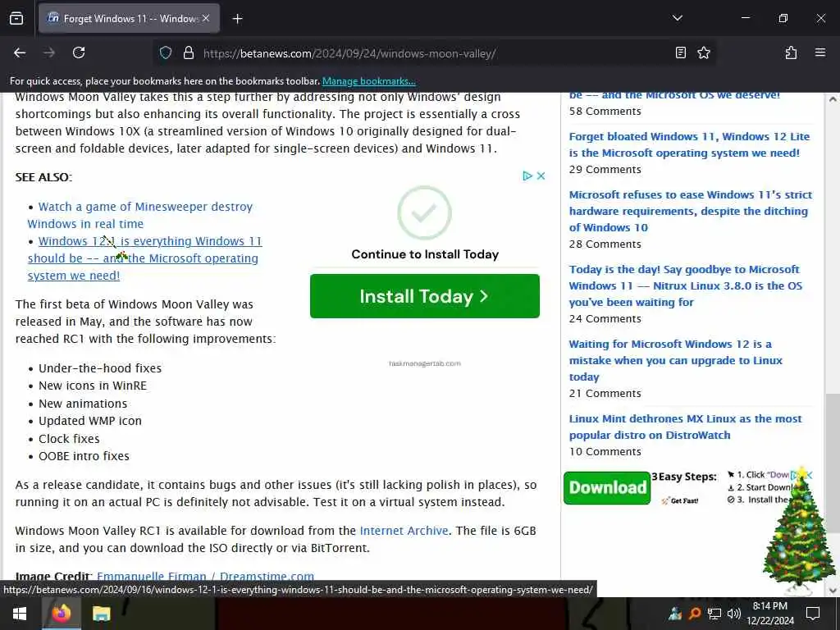Image resolution: width=840 pixels, height=630 pixels.
Task: Click 'Under-the-hood fixes' list item
Action: 100,368
